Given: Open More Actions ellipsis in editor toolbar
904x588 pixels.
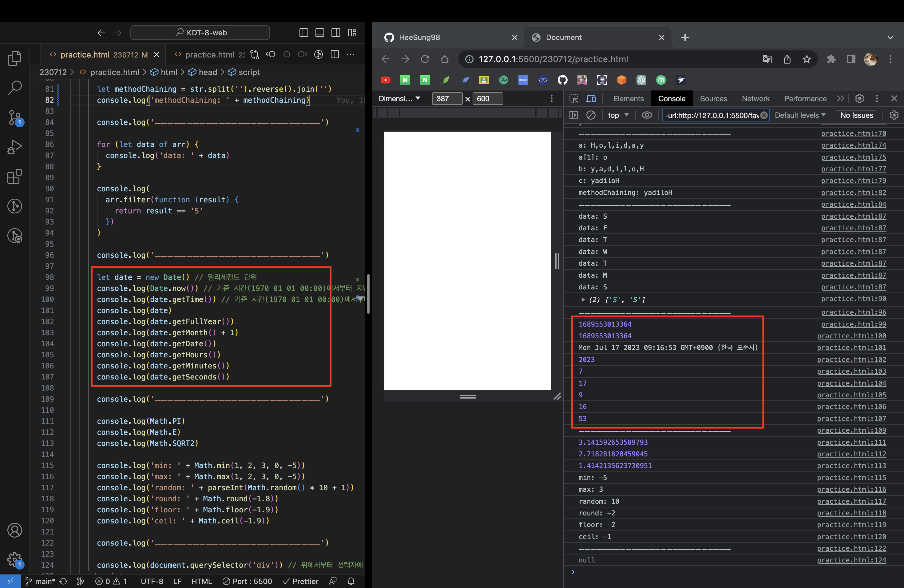Looking at the screenshot, I should [351, 55].
